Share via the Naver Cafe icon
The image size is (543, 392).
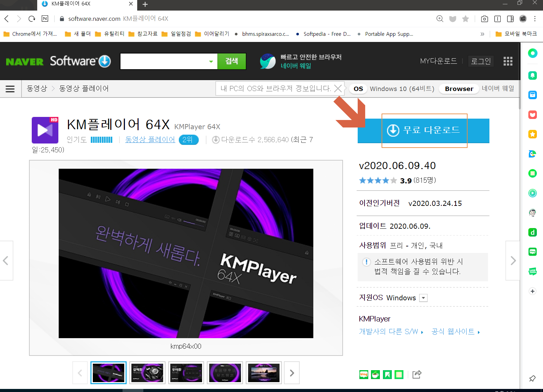click(x=375, y=375)
